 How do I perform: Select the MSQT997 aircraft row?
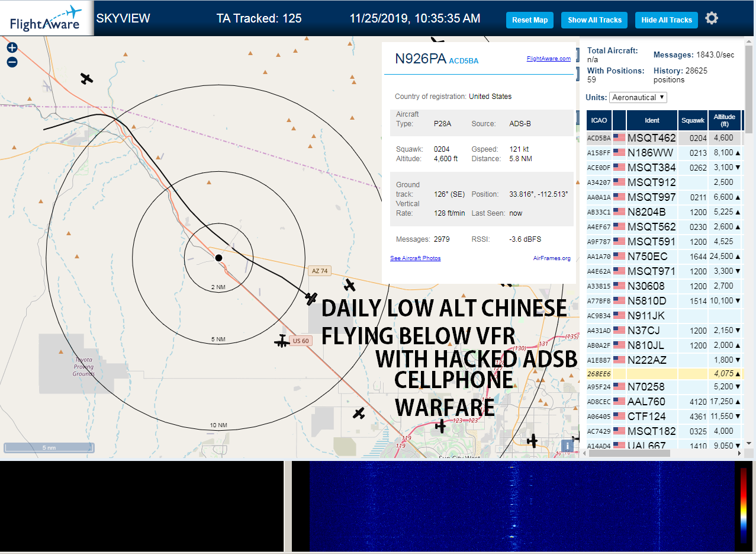664,197
